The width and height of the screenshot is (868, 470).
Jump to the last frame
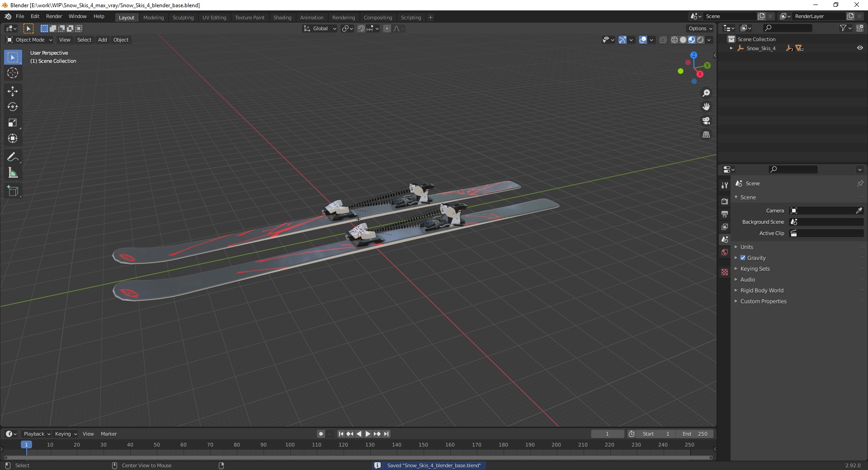[386, 434]
